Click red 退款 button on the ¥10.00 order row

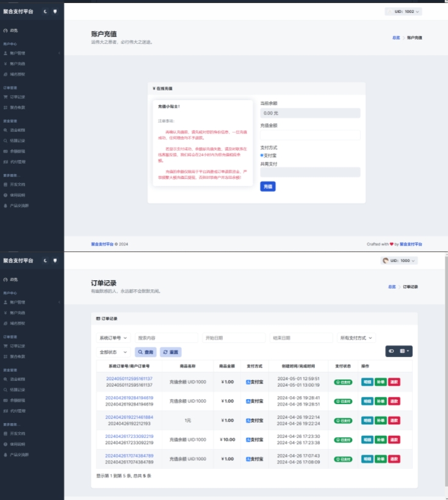(x=394, y=440)
